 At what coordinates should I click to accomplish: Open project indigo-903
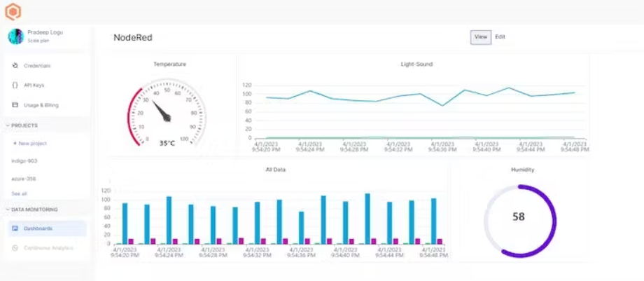tap(24, 161)
